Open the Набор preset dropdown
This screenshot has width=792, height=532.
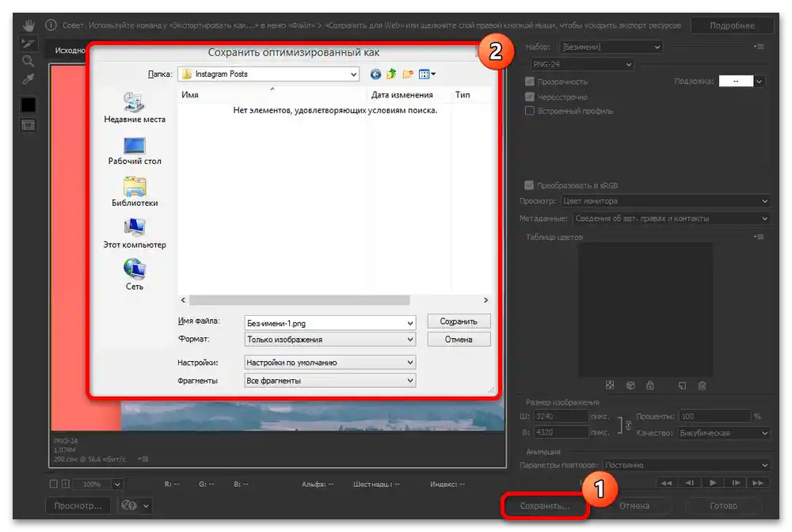pyautogui.click(x=611, y=47)
